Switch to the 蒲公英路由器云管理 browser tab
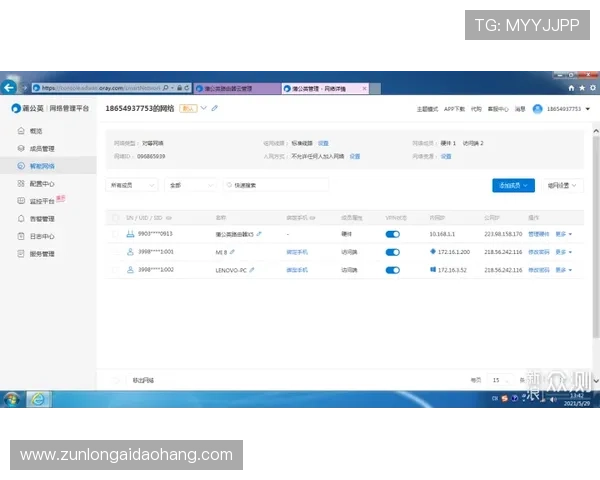Screen dimensions: 600x480 pyautogui.click(x=237, y=88)
